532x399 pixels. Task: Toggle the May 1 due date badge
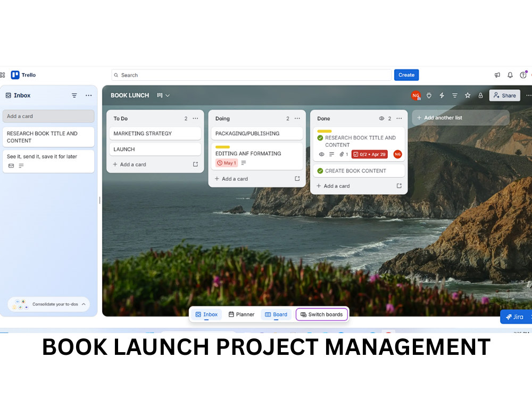coord(227,163)
